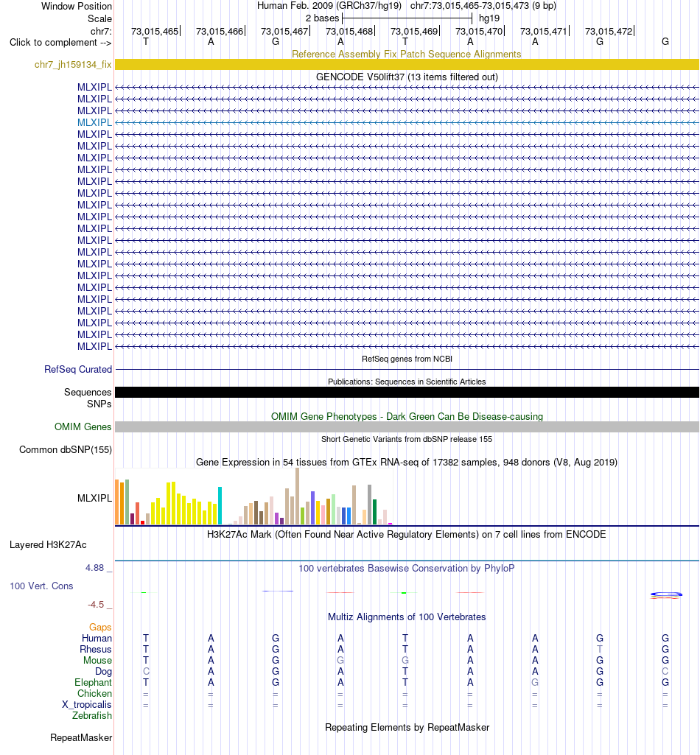
Task: Select the MLXIPL label beside the GTEx chart
Action: 94,499
